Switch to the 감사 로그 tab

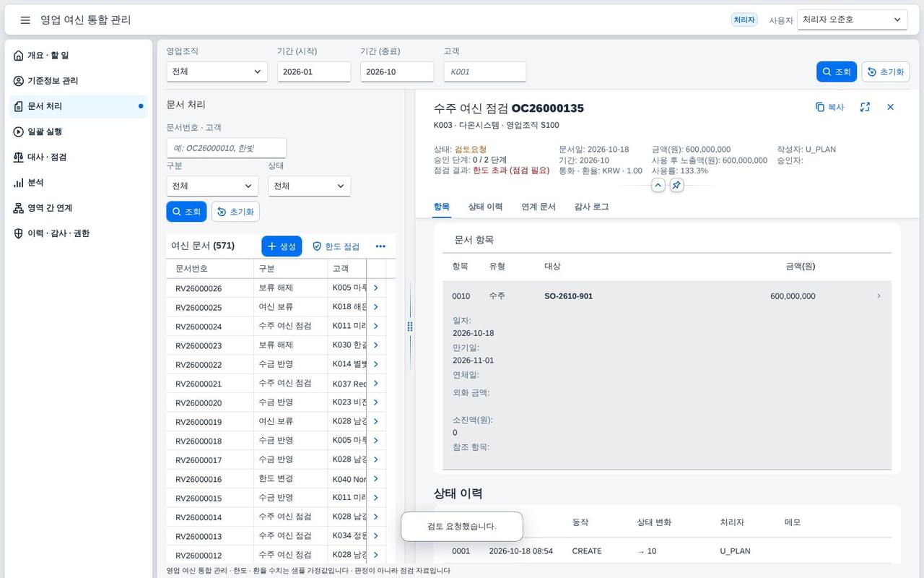(591, 207)
